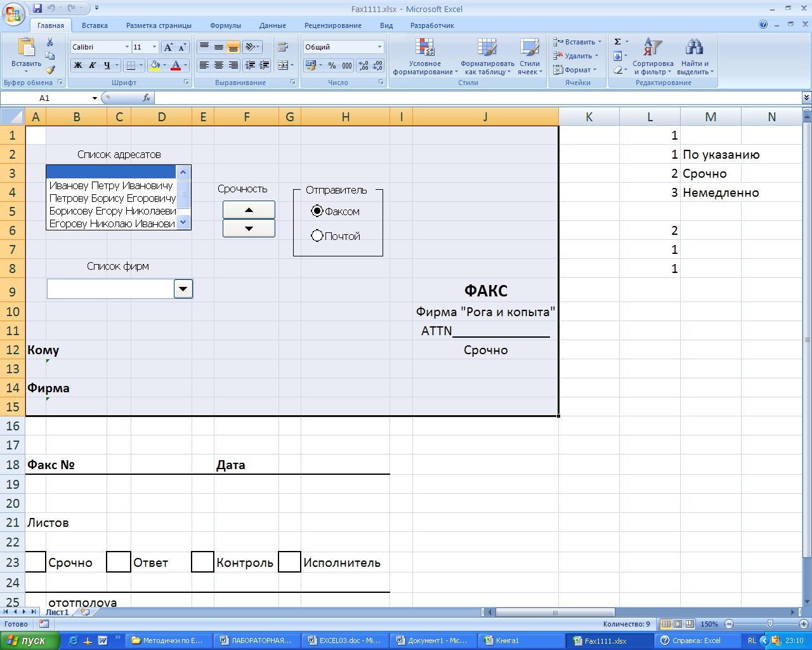Click the Срочность spinner down arrow
This screenshot has height=650, width=812.
pyautogui.click(x=249, y=229)
